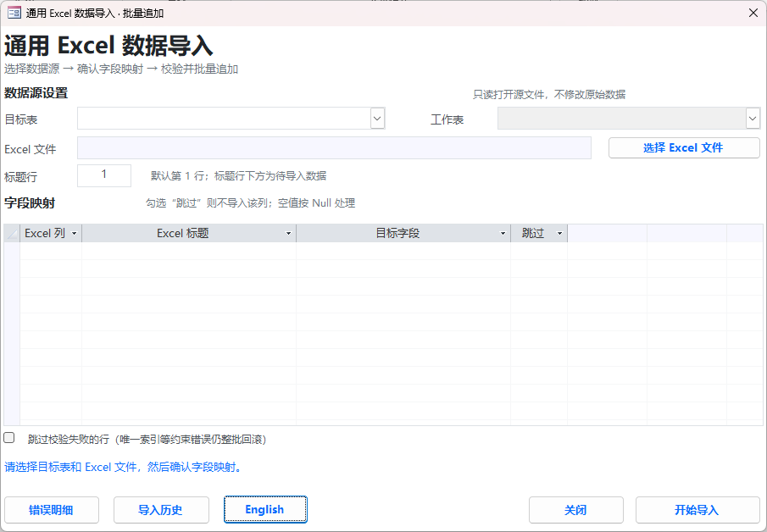
Task: Open 错误明细 error details
Action: 52,510
